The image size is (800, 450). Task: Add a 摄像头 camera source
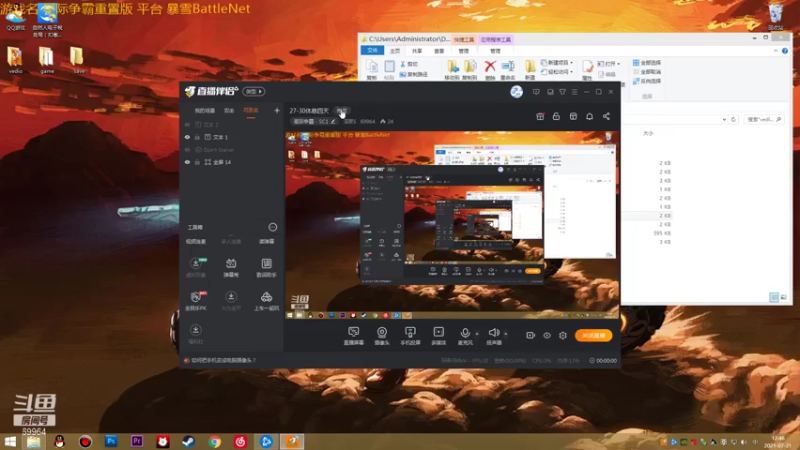[x=382, y=336]
